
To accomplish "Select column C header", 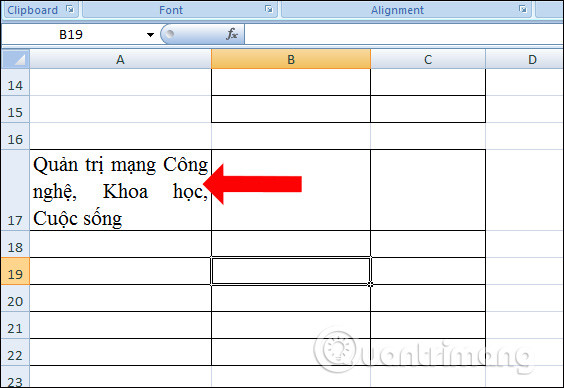I will pyautogui.click(x=428, y=59).
